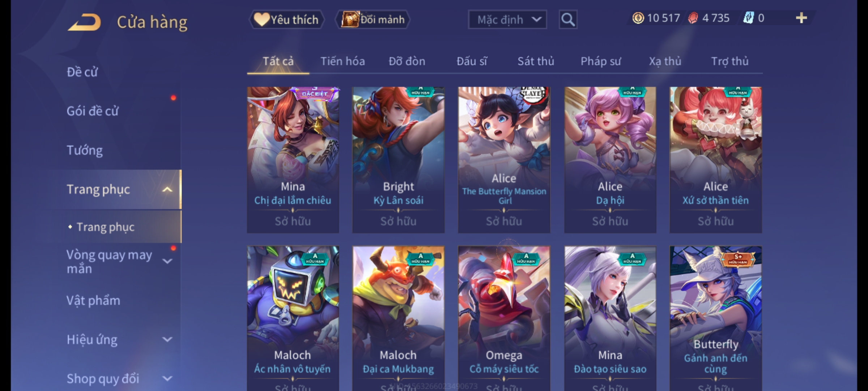Open the Tướng sidebar menu
868x391 pixels.
85,150
